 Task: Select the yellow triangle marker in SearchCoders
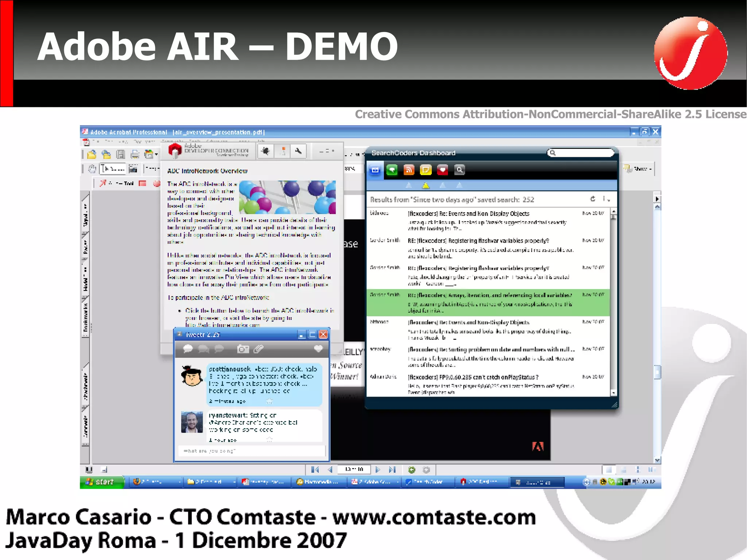click(426, 185)
